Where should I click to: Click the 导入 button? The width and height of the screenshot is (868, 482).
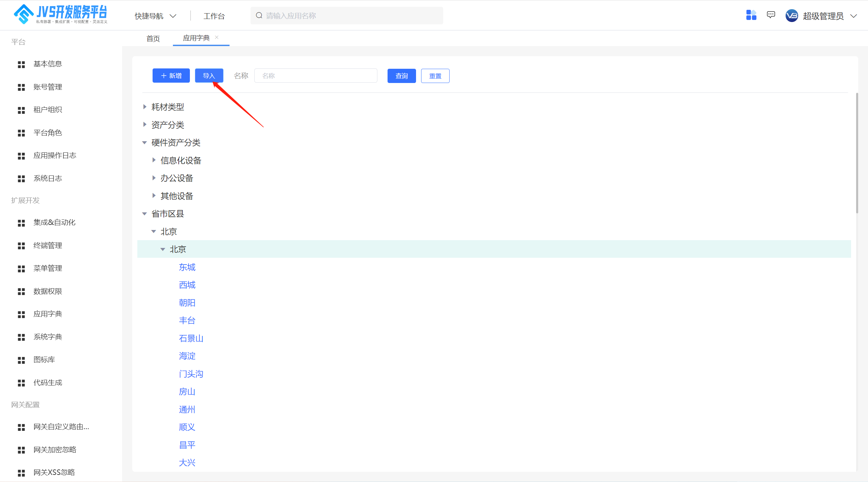click(209, 76)
